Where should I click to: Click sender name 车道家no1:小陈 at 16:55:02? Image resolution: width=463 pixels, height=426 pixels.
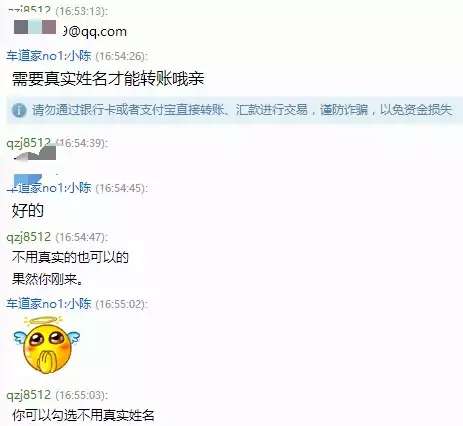(x=49, y=304)
